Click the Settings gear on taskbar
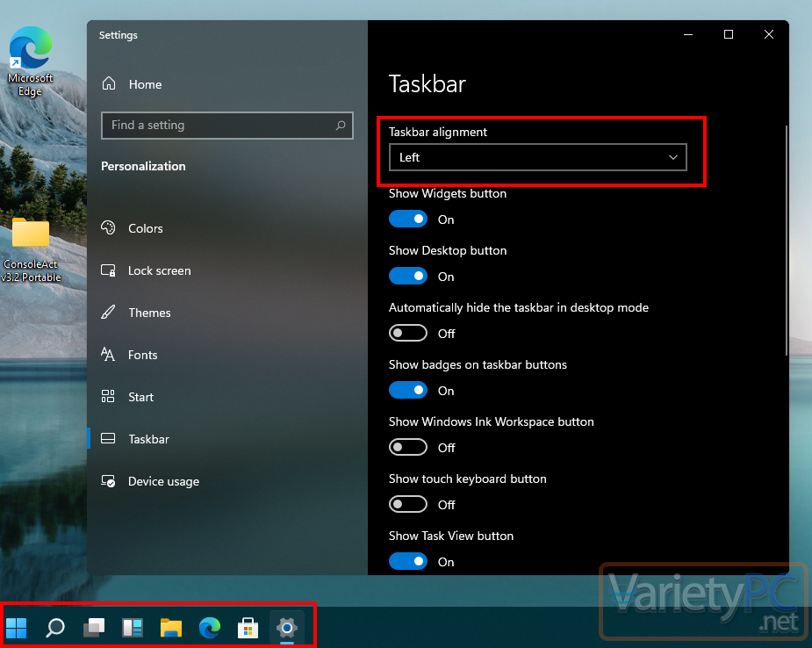Image resolution: width=812 pixels, height=648 pixels. pos(287,629)
